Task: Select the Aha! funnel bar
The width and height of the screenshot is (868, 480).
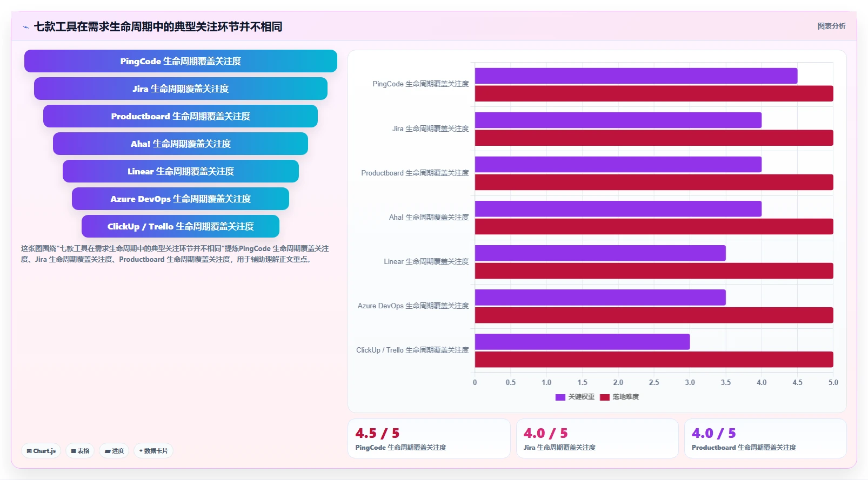Action: [x=181, y=144]
